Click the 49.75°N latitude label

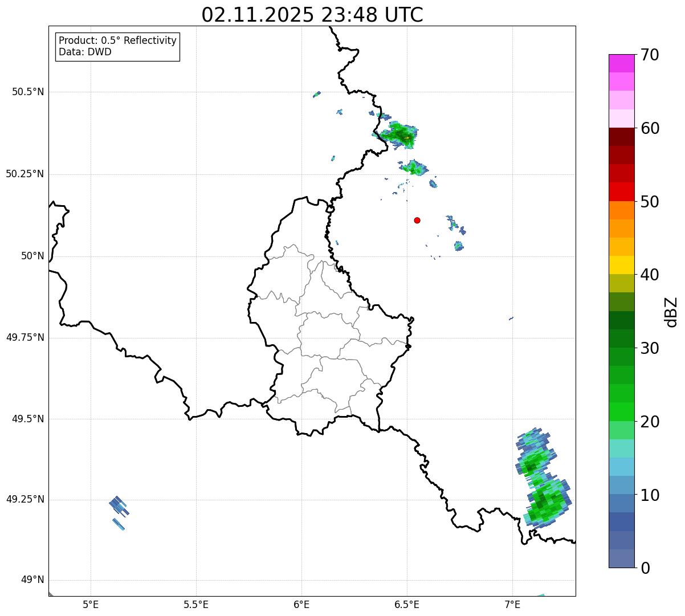point(25,337)
